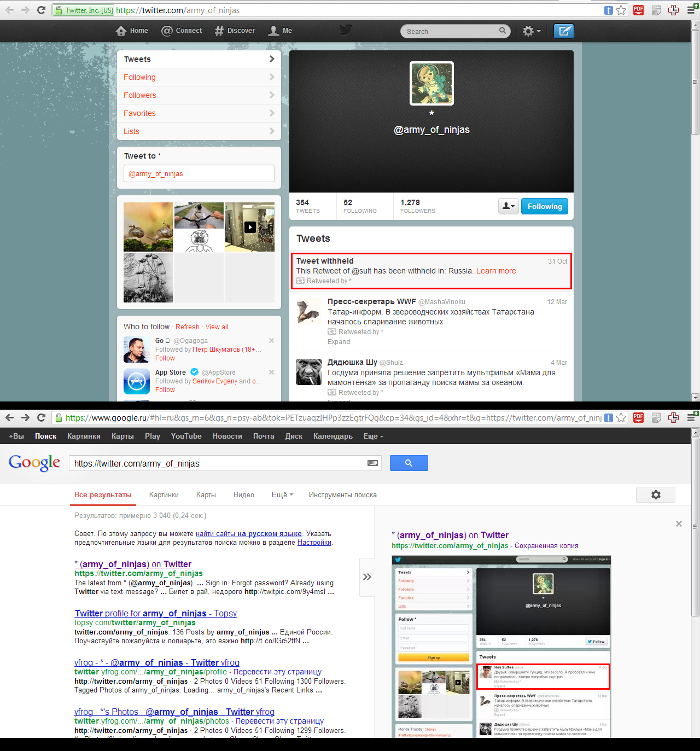
Task: Click the down arrow of the Twitter window scrollbar
Action: (695, 397)
